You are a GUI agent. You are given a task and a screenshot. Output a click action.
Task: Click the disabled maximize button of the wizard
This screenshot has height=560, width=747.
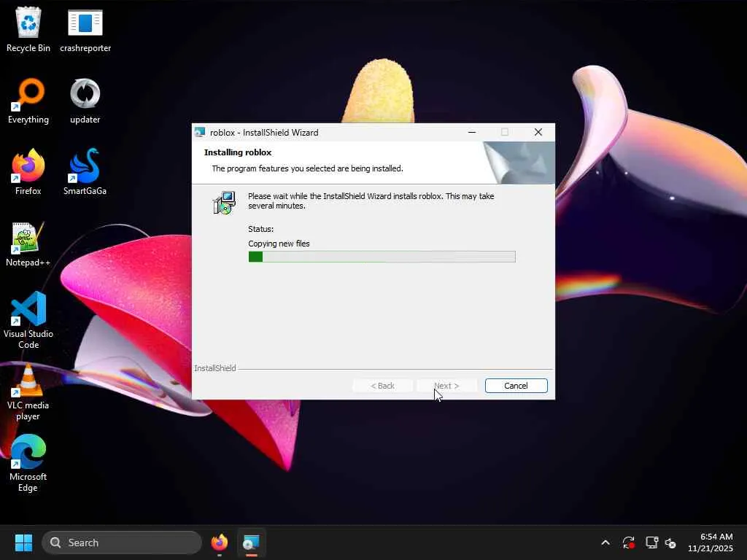point(505,133)
